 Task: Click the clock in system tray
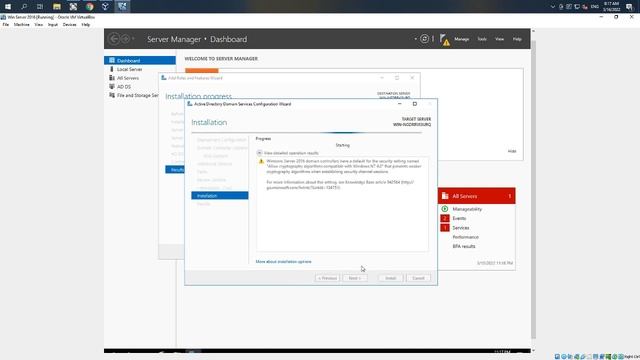click(611, 7)
